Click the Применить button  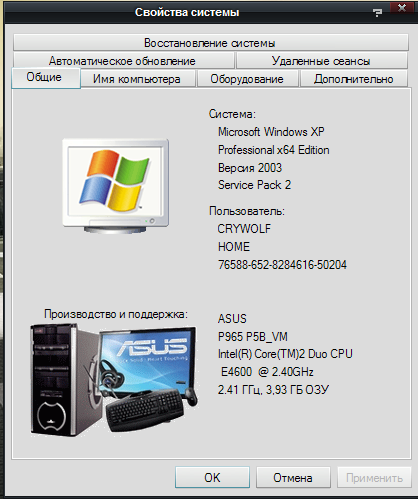(x=374, y=478)
